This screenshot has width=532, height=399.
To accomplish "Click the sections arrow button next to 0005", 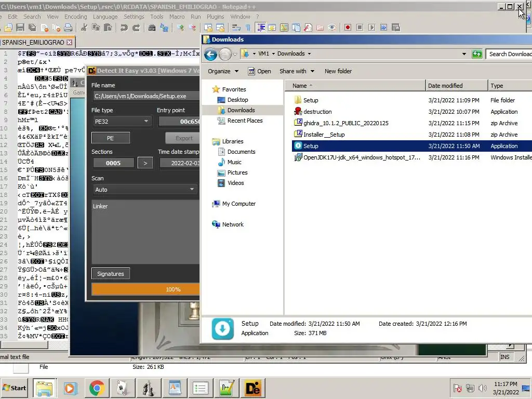I will coord(145,163).
